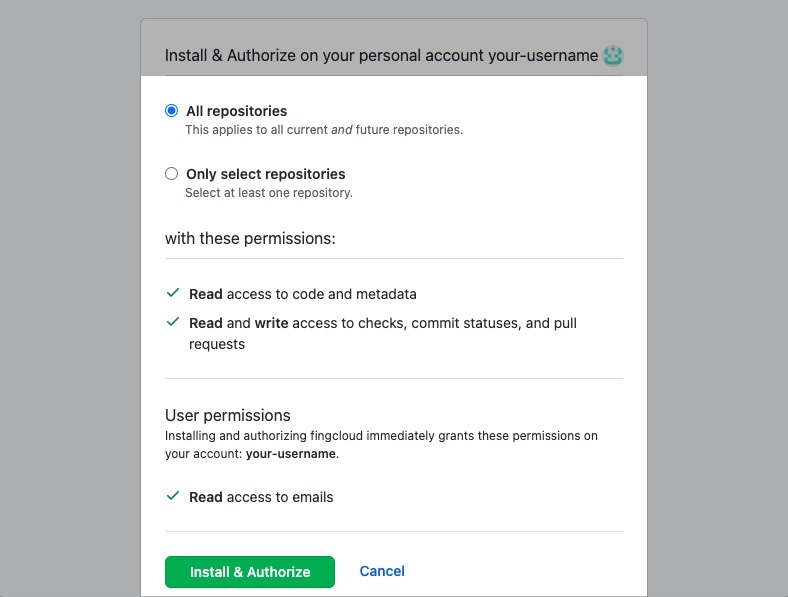Click bold your-username in permissions description
Image resolution: width=788 pixels, height=597 pixels.
291,453
